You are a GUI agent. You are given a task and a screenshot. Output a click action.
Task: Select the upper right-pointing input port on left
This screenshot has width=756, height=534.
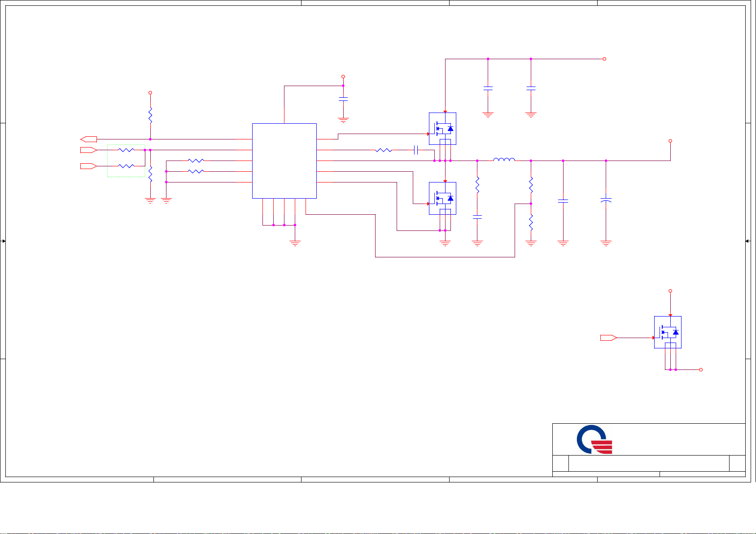coord(88,150)
